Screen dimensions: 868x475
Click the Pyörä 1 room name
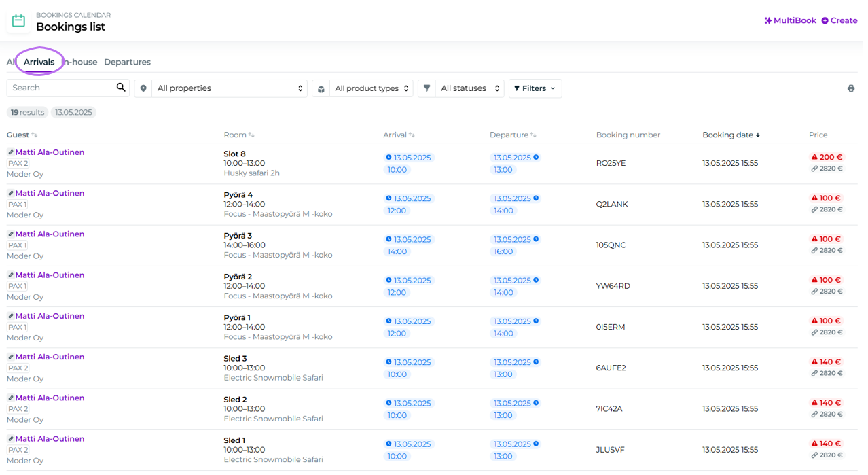pyautogui.click(x=237, y=317)
